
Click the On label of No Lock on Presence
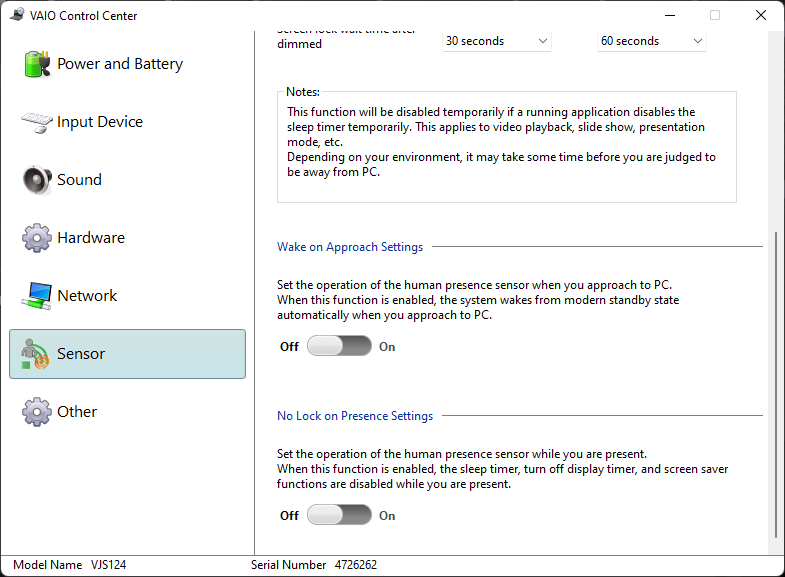387,516
